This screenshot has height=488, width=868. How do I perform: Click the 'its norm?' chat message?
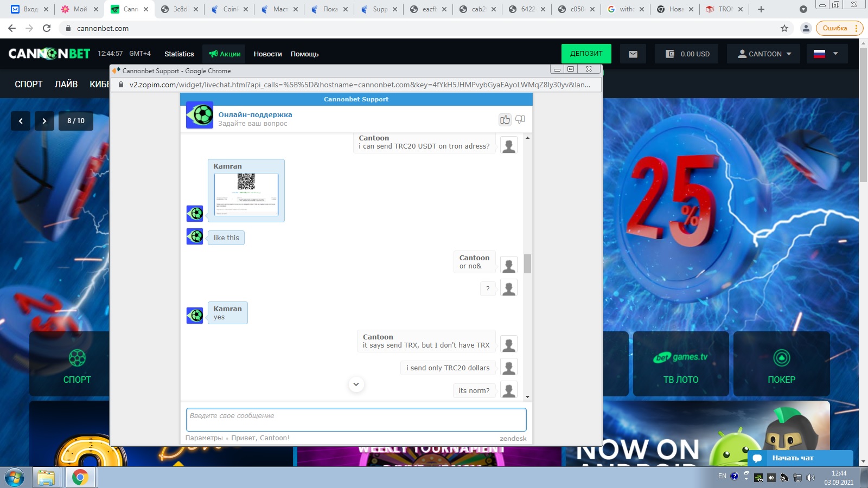coord(474,390)
